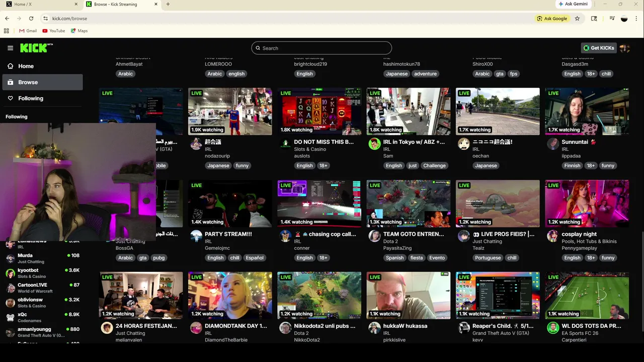Select the fiesta tag

point(417,257)
